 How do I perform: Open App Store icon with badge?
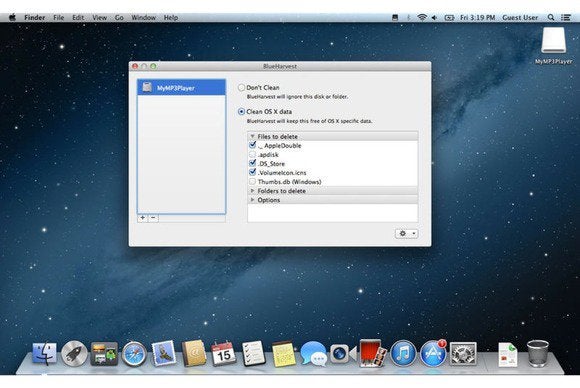(x=433, y=354)
